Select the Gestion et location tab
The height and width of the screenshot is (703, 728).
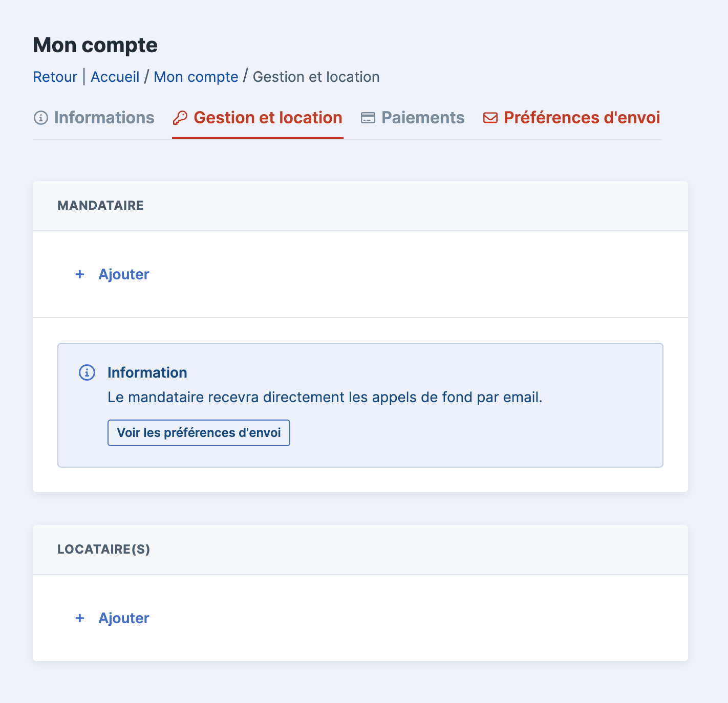(268, 118)
